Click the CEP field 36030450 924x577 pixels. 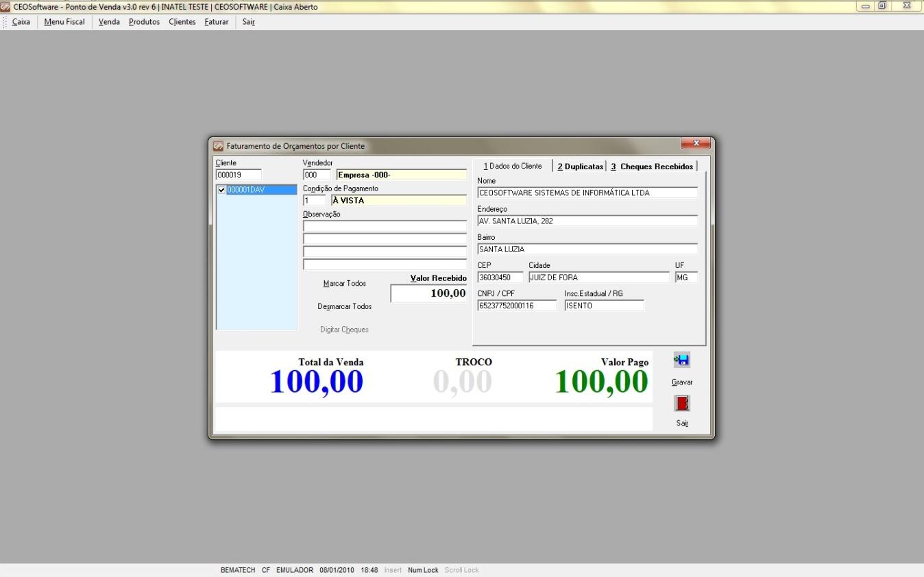coord(500,278)
